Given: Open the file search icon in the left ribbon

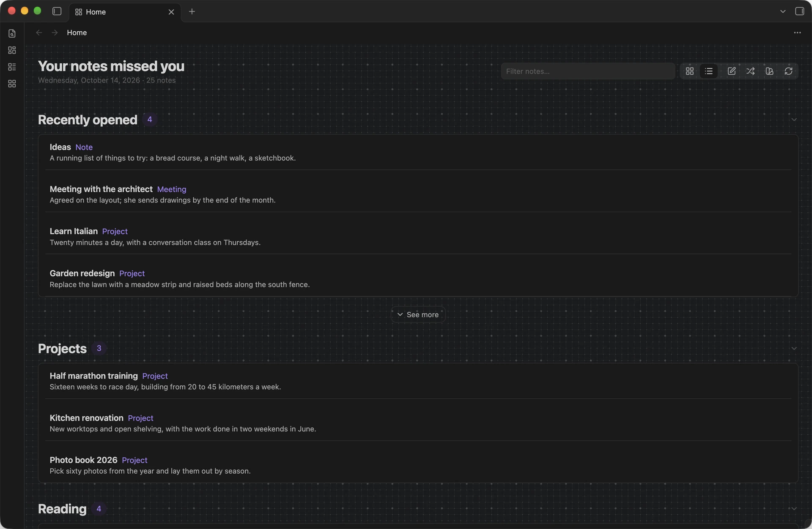Looking at the screenshot, I should tap(12, 33).
